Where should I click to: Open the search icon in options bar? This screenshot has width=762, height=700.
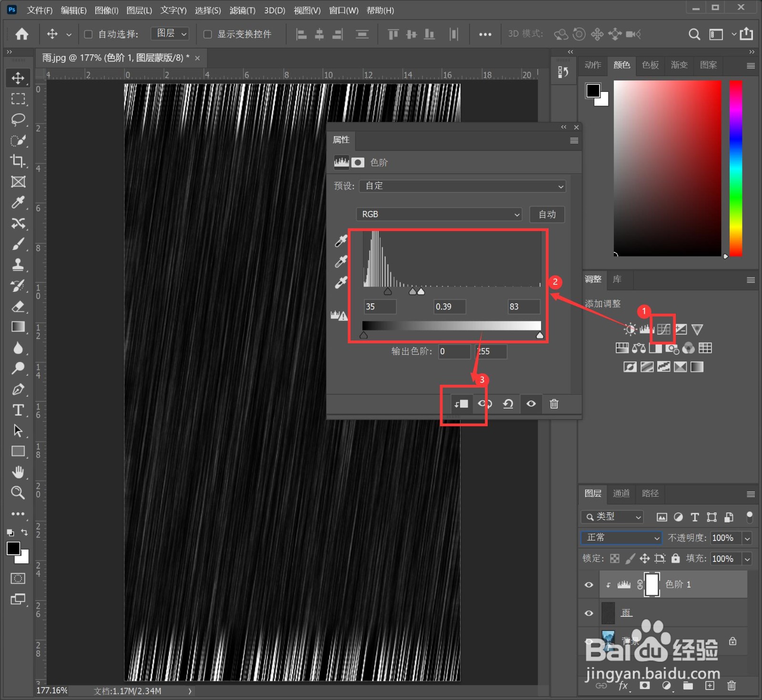[x=694, y=34]
